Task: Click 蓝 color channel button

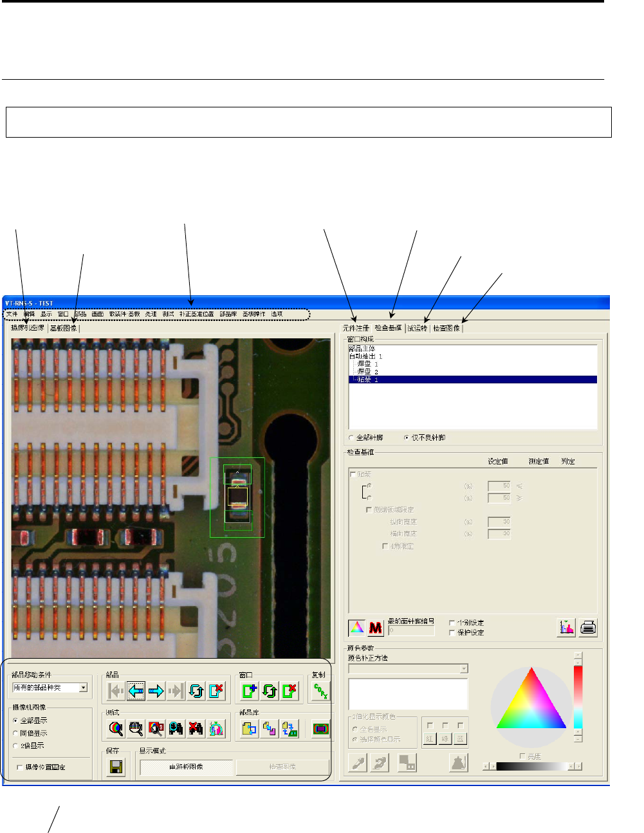Action: click(x=461, y=739)
